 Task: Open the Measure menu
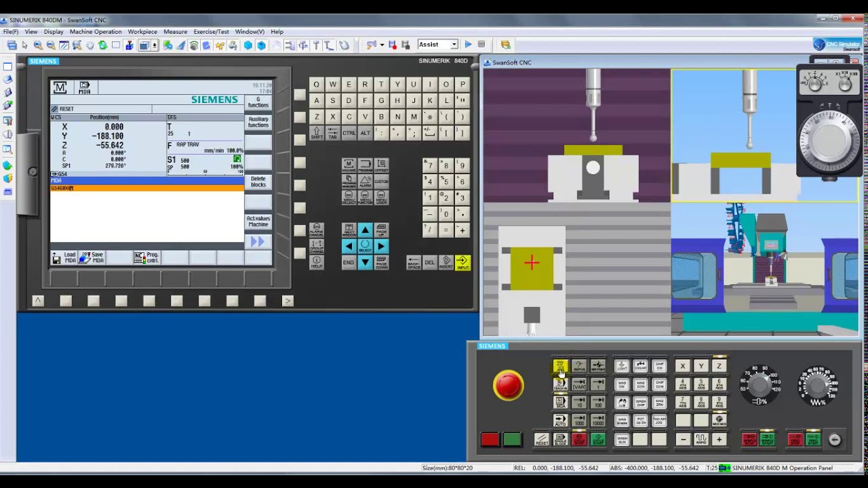(x=176, y=32)
